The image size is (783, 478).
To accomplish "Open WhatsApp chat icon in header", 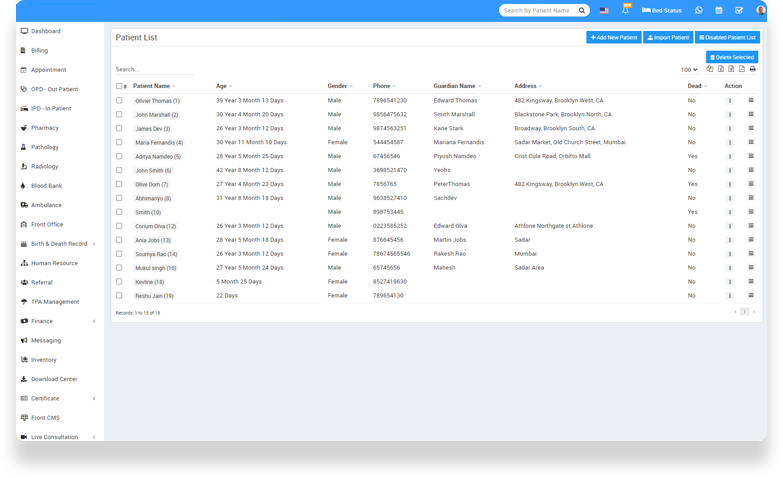I will [699, 10].
